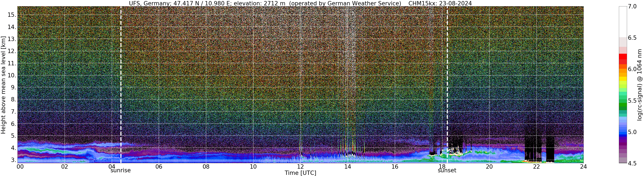Click the x-axis tick label '20'
This screenshot has height=177, width=644.
pos(489,166)
